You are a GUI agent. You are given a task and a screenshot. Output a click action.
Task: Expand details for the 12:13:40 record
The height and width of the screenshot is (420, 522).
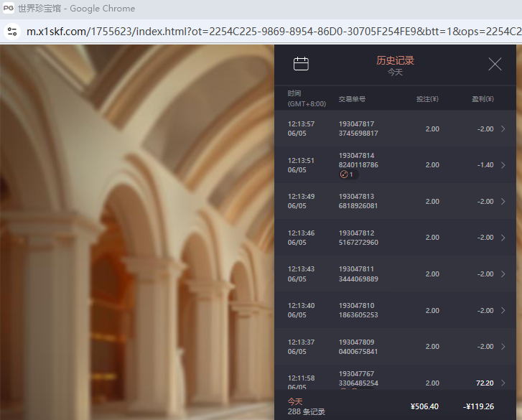503,310
